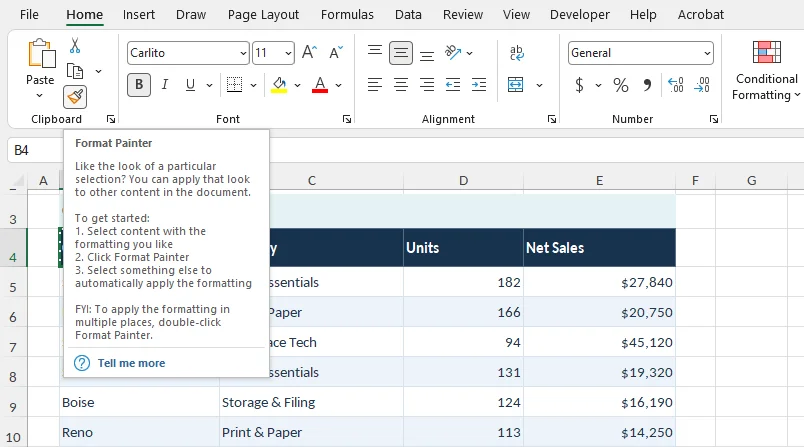Click the Cut scissors icon

(x=75, y=46)
